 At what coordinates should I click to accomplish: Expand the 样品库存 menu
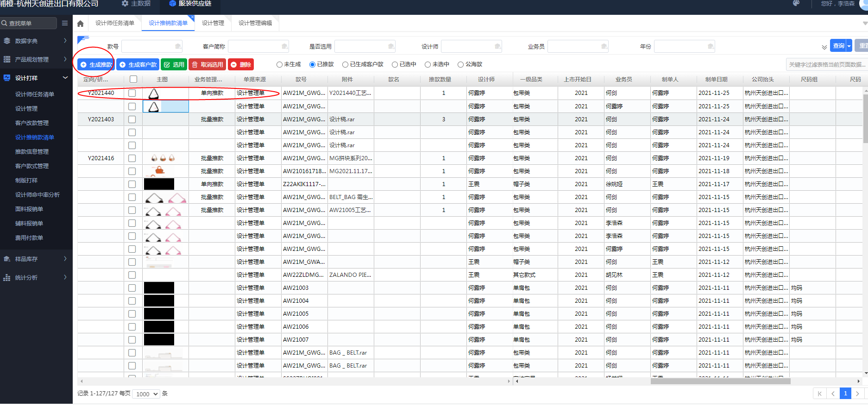pos(65,259)
